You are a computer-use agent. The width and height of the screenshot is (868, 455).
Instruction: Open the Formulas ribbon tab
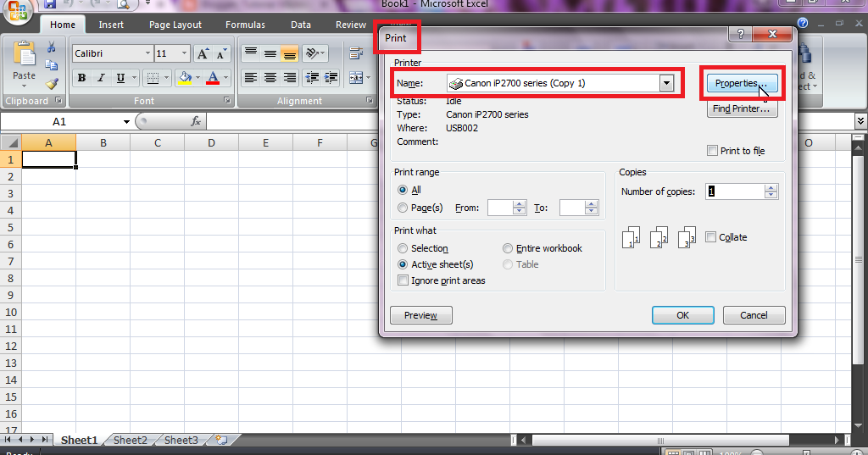pyautogui.click(x=245, y=25)
